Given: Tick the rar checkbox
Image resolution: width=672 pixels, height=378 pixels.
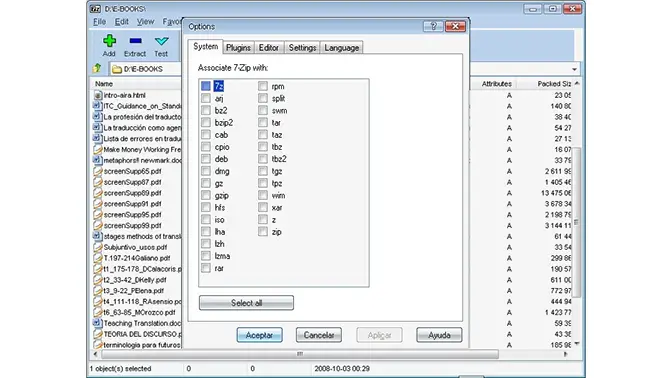Looking at the screenshot, I should click(206, 268).
